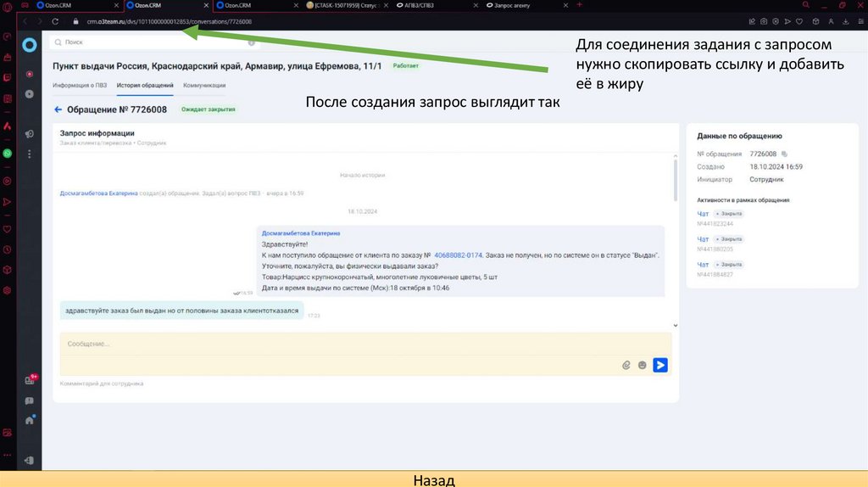Reload the page with the browser refresh icon
Viewport: 868px width, 487px height.
click(x=55, y=21)
